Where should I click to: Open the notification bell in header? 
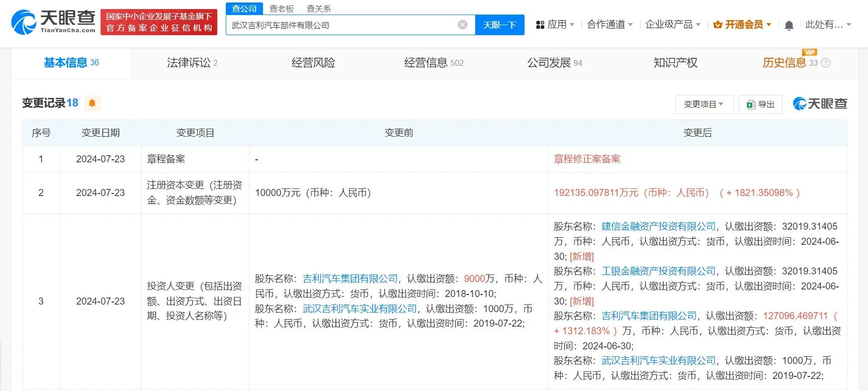[789, 25]
